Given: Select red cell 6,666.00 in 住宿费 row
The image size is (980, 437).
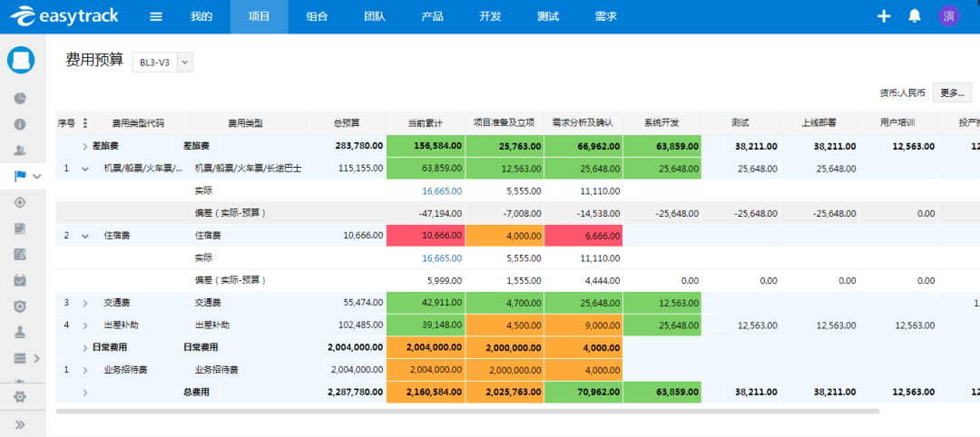Looking at the screenshot, I should tap(583, 236).
